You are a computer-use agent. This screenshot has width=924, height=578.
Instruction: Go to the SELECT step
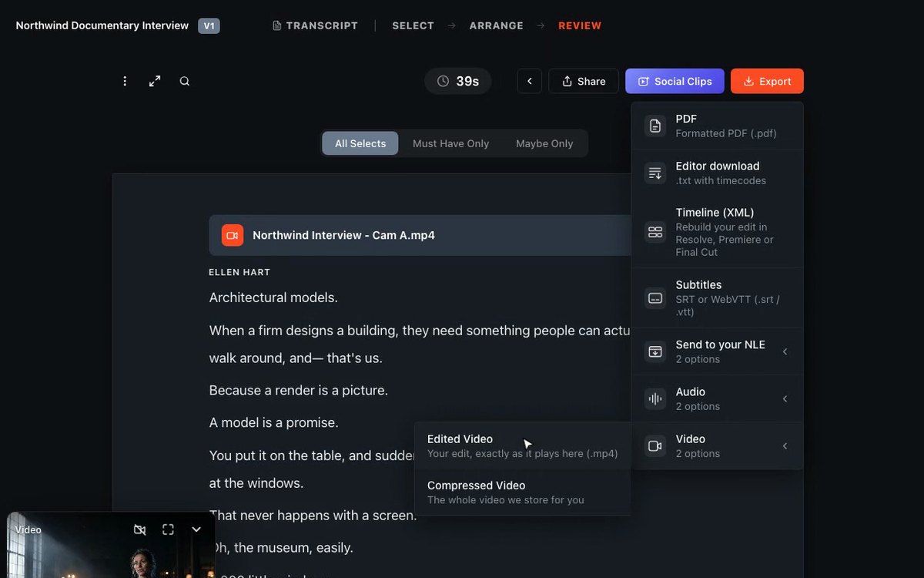413,25
